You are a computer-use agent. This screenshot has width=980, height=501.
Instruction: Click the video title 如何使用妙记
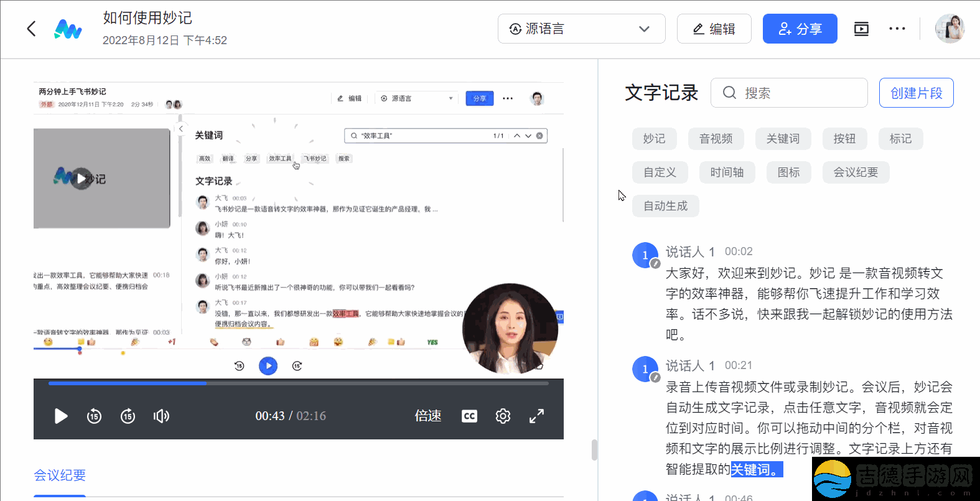coord(147,17)
